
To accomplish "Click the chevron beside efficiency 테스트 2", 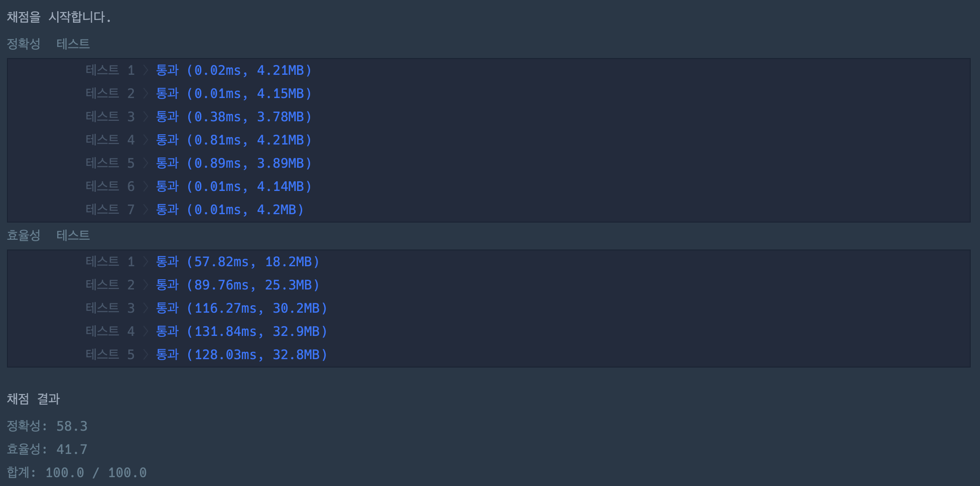I will (146, 285).
